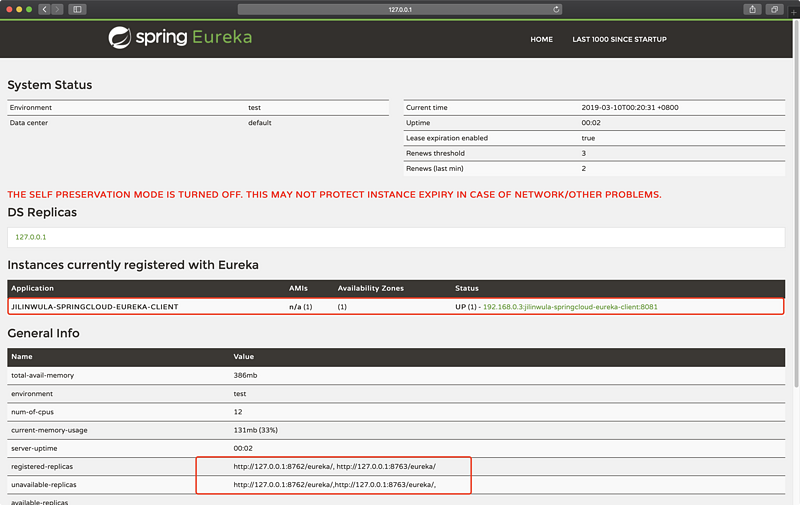The height and width of the screenshot is (505, 800).
Task: Toggle the Safari sidebar icon
Action: 78,9
